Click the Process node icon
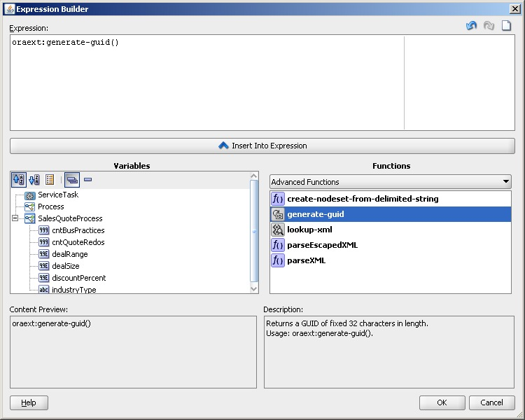525x420 pixels. point(30,207)
